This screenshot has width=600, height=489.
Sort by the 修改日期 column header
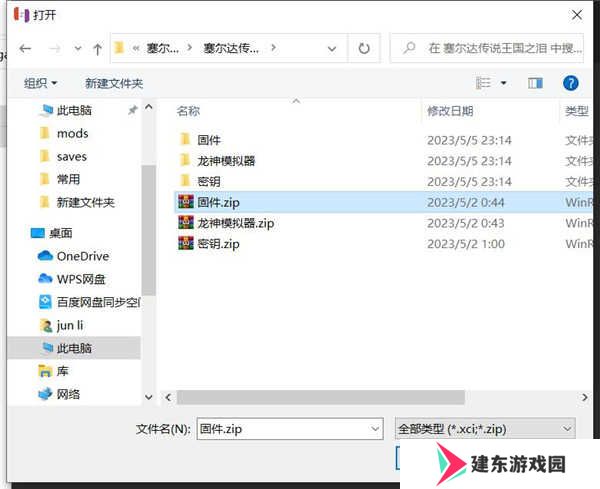coord(450,111)
